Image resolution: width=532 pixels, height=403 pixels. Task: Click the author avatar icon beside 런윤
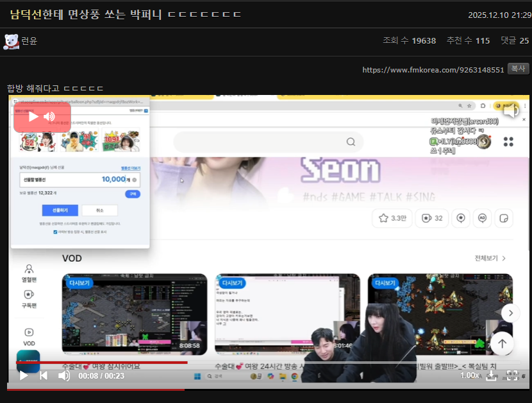tap(12, 41)
